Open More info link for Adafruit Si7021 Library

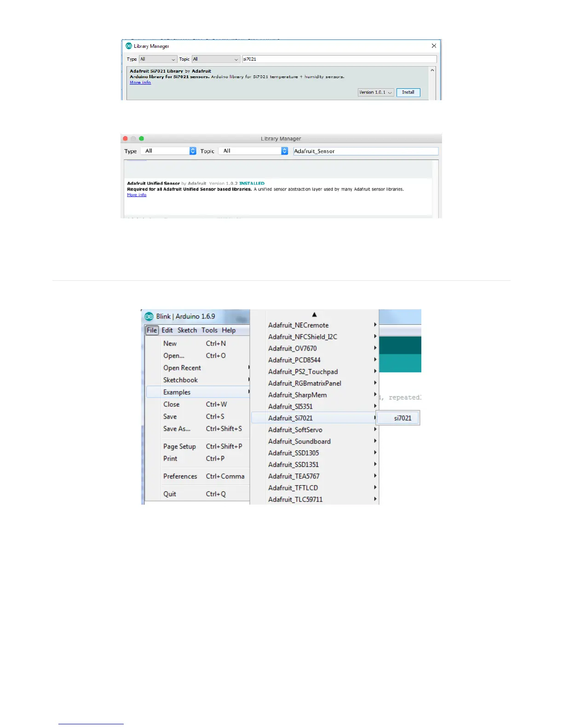[140, 82]
